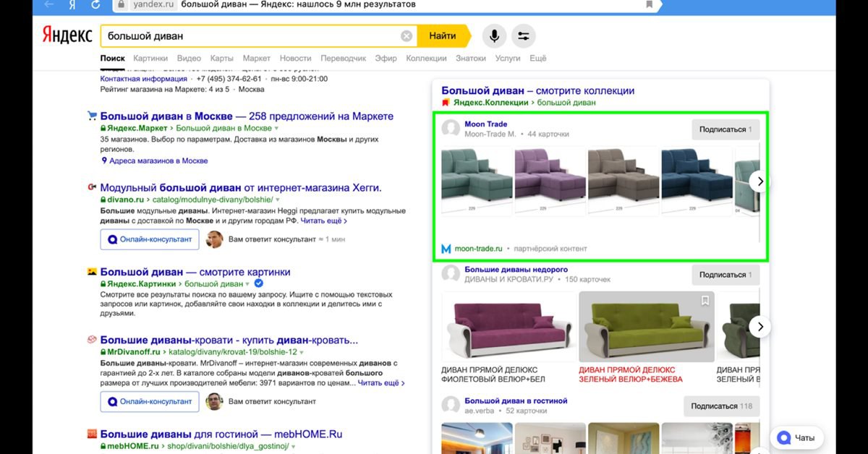Switch to the Картинки tab

[150, 59]
